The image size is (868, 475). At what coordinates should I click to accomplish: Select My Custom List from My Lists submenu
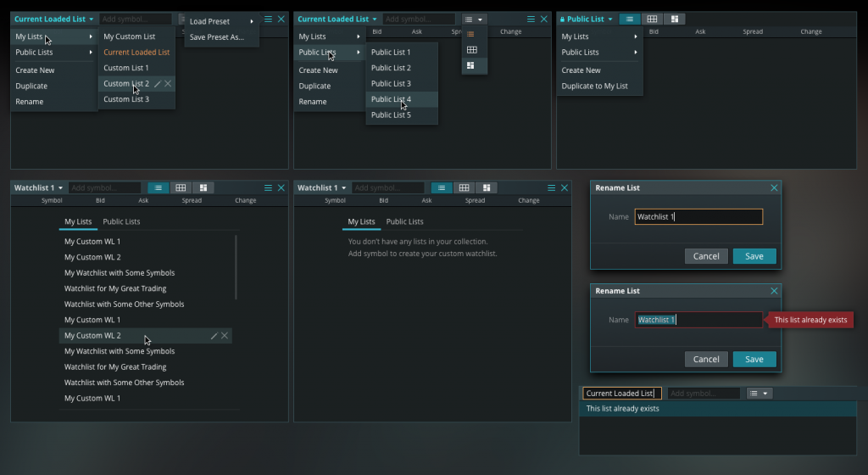[136, 36]
